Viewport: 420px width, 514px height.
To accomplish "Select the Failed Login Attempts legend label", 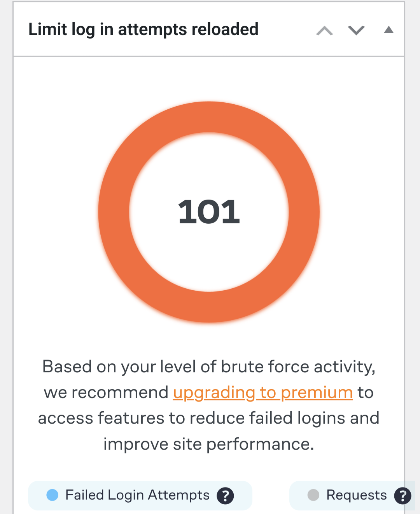I will [x=137, y=495].
